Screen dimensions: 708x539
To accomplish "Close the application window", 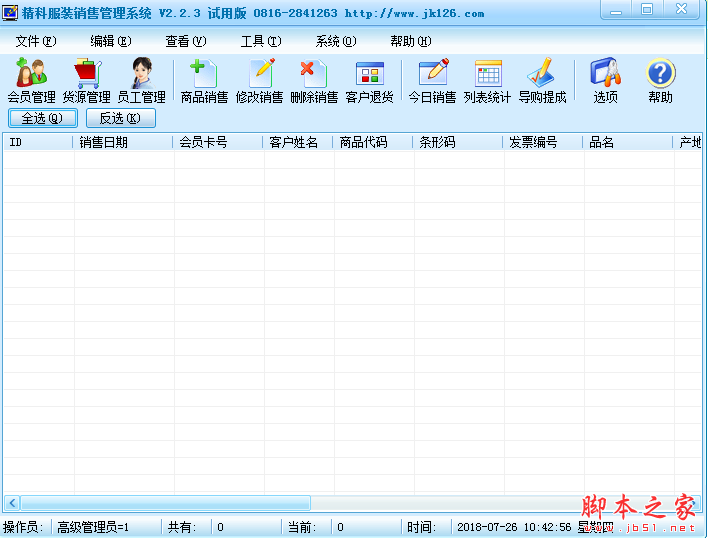I will click(x=682, y=10).
